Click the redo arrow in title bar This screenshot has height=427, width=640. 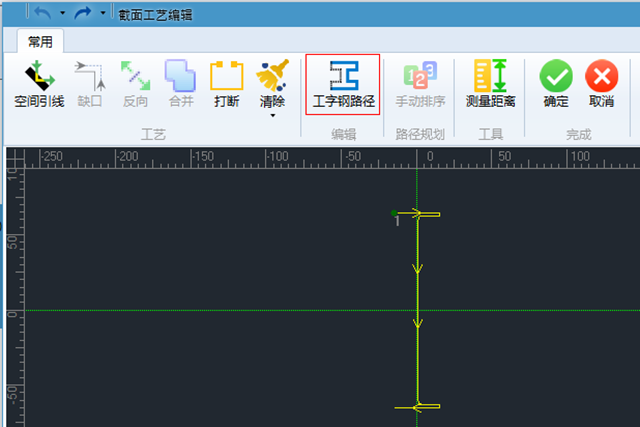(x=84, y=14)
